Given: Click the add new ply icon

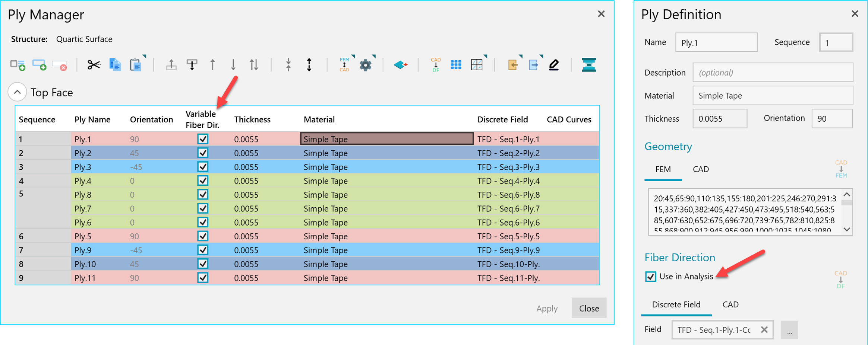Looking at the screenshot, I should (x=39, y=65).
